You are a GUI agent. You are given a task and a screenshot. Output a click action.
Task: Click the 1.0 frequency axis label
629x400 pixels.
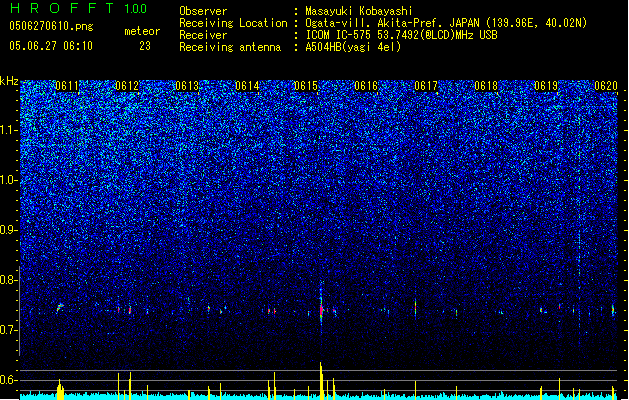8,180
